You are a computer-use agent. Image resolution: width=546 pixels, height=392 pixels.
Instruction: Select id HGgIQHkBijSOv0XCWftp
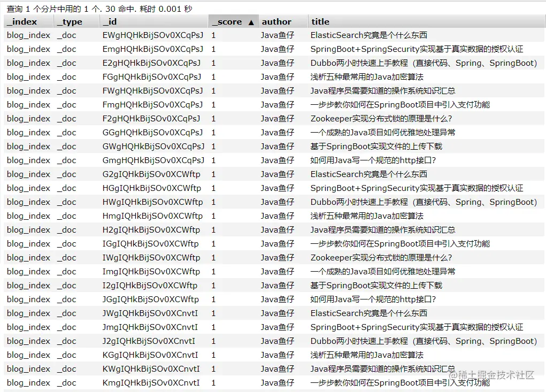tap(152, 188)
